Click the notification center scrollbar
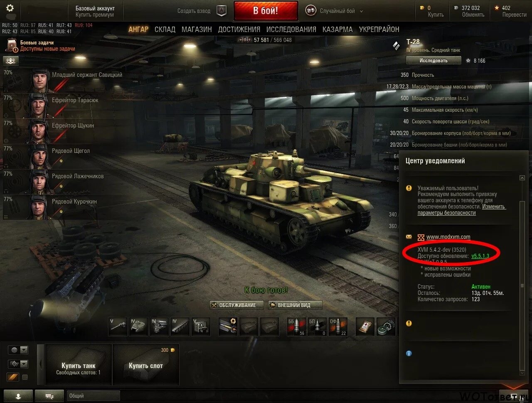The width and height of the screenshot is (532, 403). tap(522, 274)
